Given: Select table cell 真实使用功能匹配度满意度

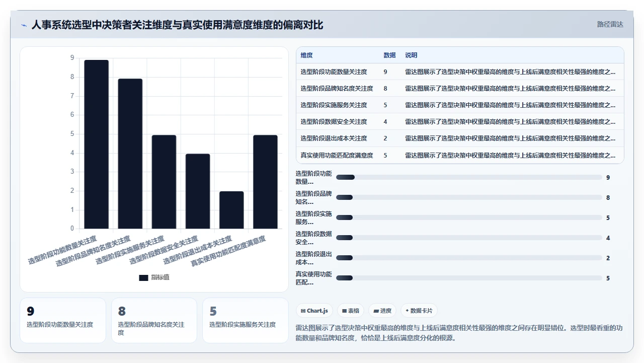Looking at the screenshot, I should pyautogui.click(x=337, y=156).
